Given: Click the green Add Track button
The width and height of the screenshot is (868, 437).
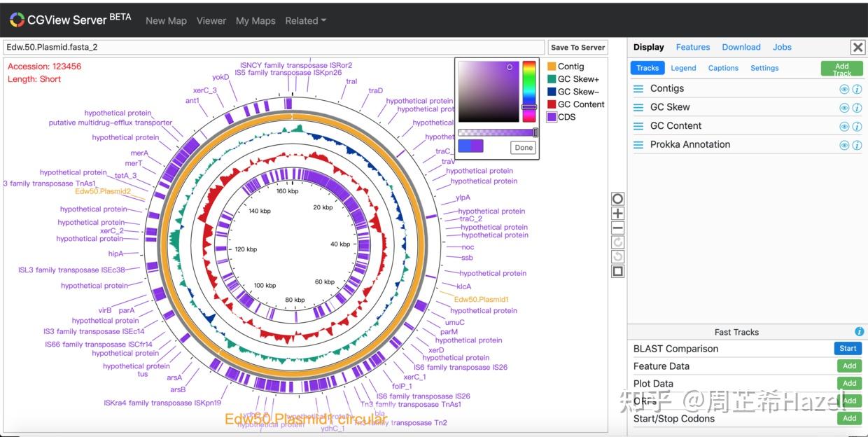Looking at the screenshot, I should [841, 69].
